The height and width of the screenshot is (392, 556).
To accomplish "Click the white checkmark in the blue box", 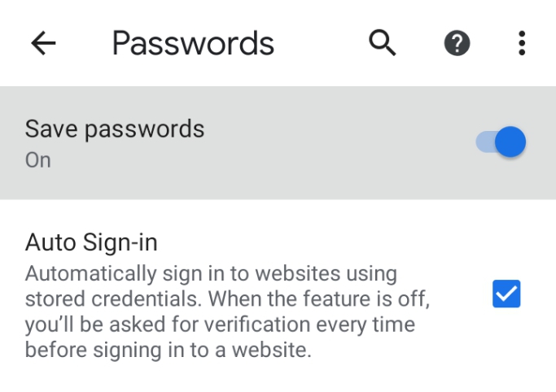I will 506,294.
